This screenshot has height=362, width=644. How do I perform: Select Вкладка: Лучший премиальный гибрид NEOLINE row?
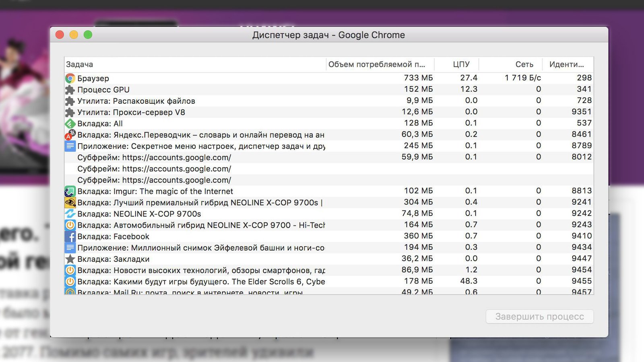coord(329,202)
